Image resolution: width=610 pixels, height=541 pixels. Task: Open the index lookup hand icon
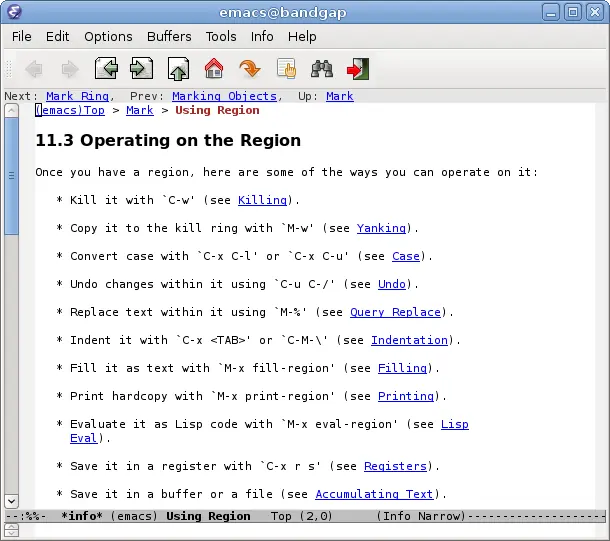coord(286,69)
